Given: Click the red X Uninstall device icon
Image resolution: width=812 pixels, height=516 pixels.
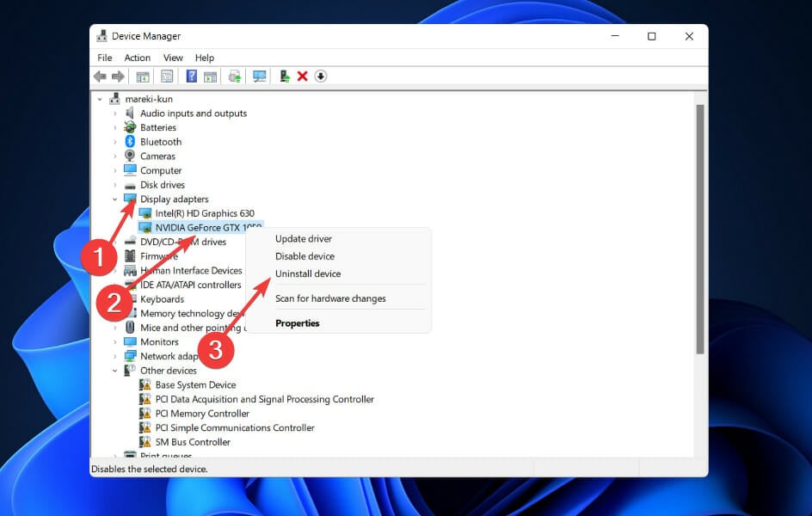Looking at the screenshot, I should [303, 76].
